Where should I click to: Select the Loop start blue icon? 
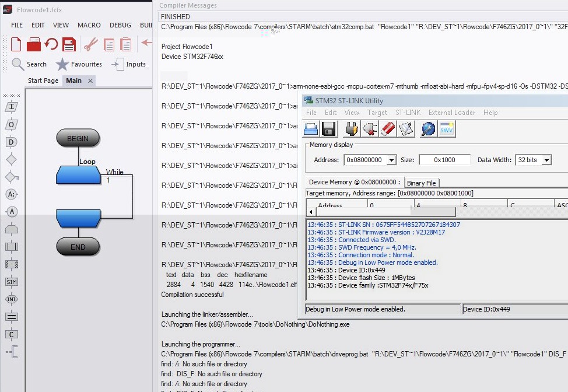click(x=79, y=174)
